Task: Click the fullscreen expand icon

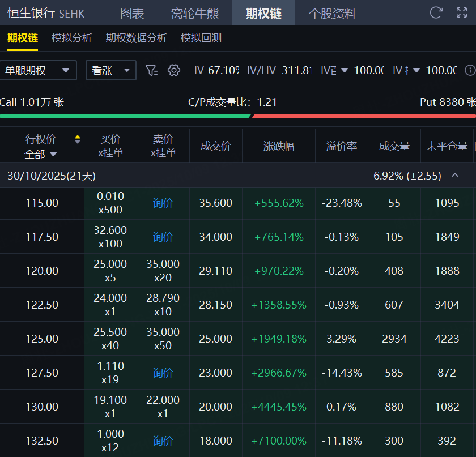Action: 462,12
